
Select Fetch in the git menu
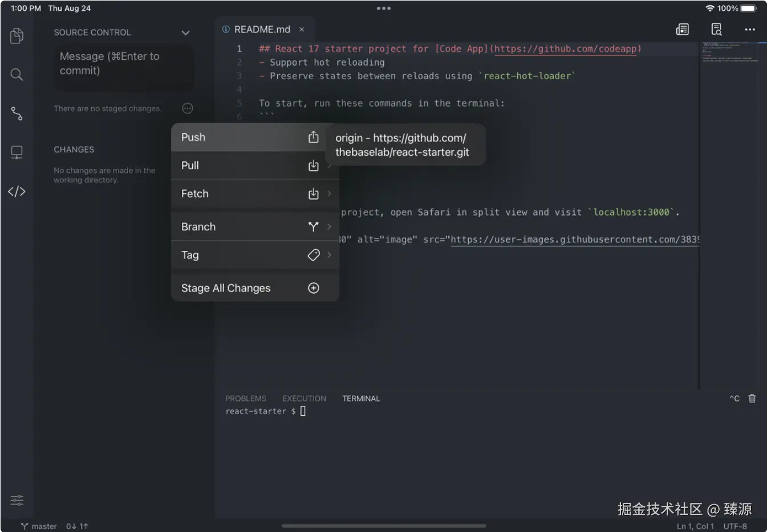pyautogui.click(x=255, y=194)
